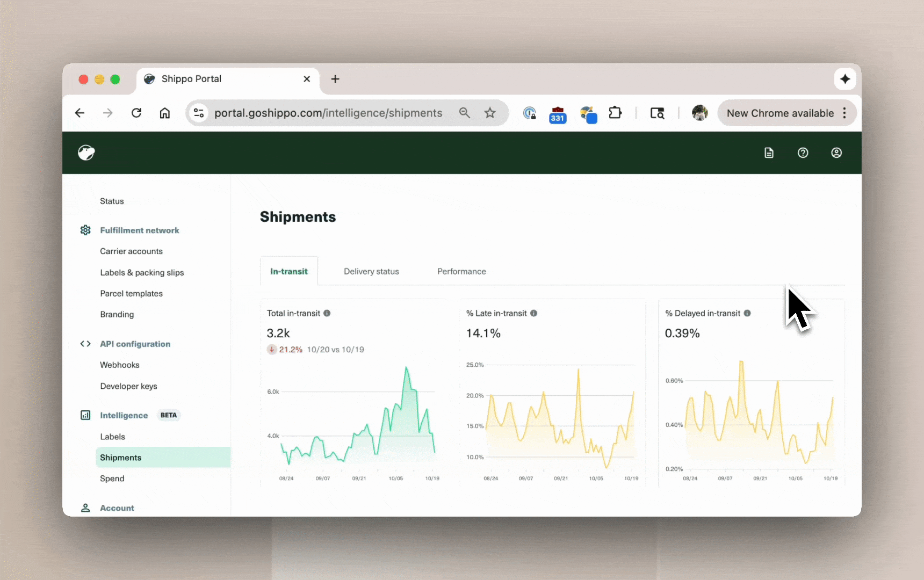Open the user profile icon in header
Viewport: 924px width, 580px height.
tap(836, 153)
